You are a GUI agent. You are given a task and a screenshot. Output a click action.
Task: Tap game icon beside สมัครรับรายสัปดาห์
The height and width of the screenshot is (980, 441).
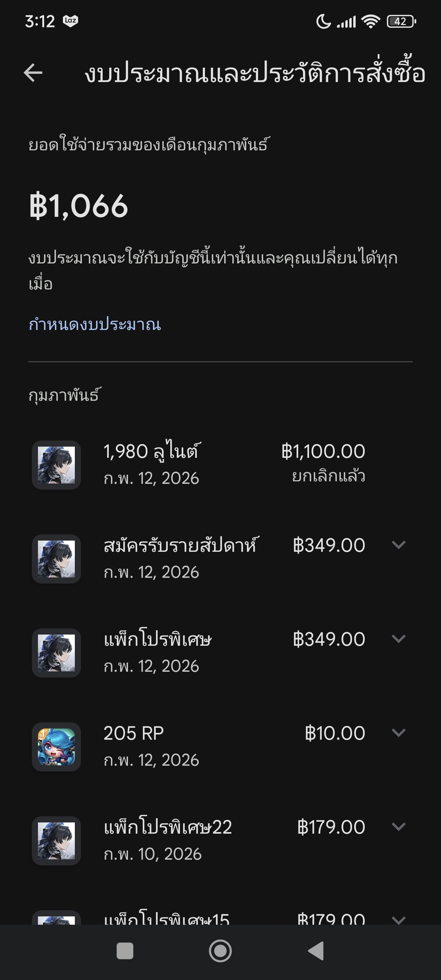pos(56,559)
